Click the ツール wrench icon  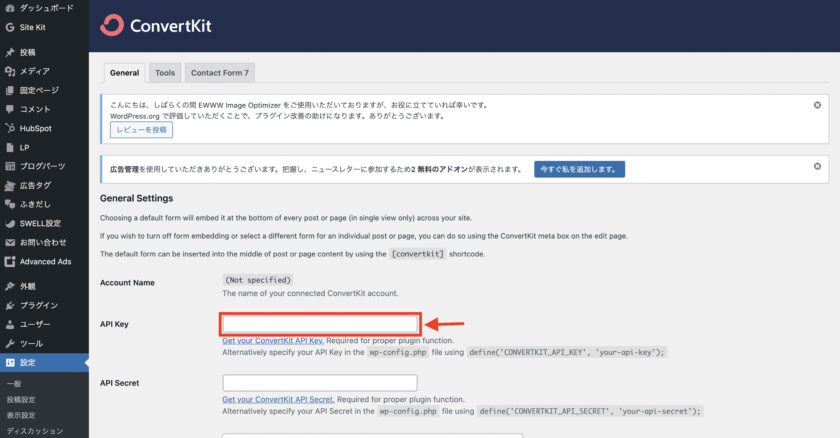pyautogui.click(x=10, y=343)
